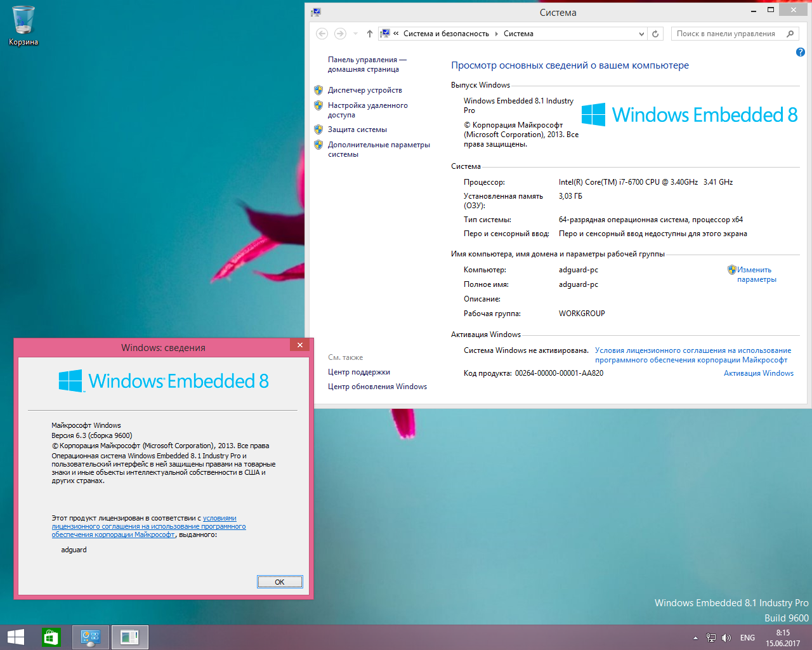Open the Recycle Bin (Корзина) desktop icon
812x650 pixels.
pyautogui.click(x=23, y=25)
